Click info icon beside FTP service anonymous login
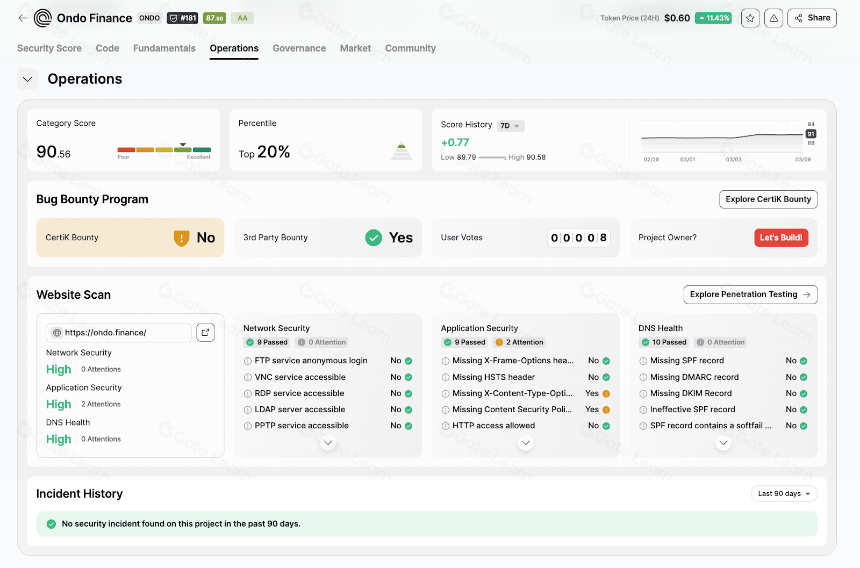This screenshot has width=860, height=568. point(247,361)
